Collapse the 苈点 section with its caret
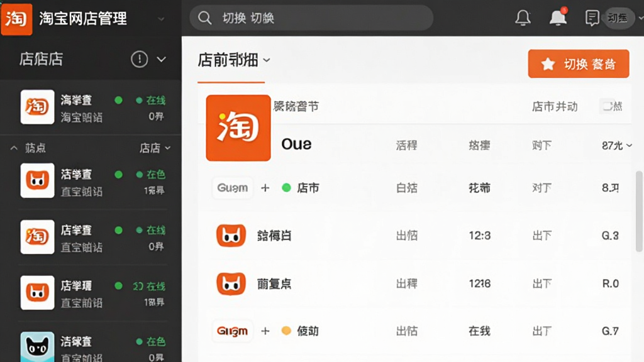This screenshot has width=644, height=362. tap(14, 148)
